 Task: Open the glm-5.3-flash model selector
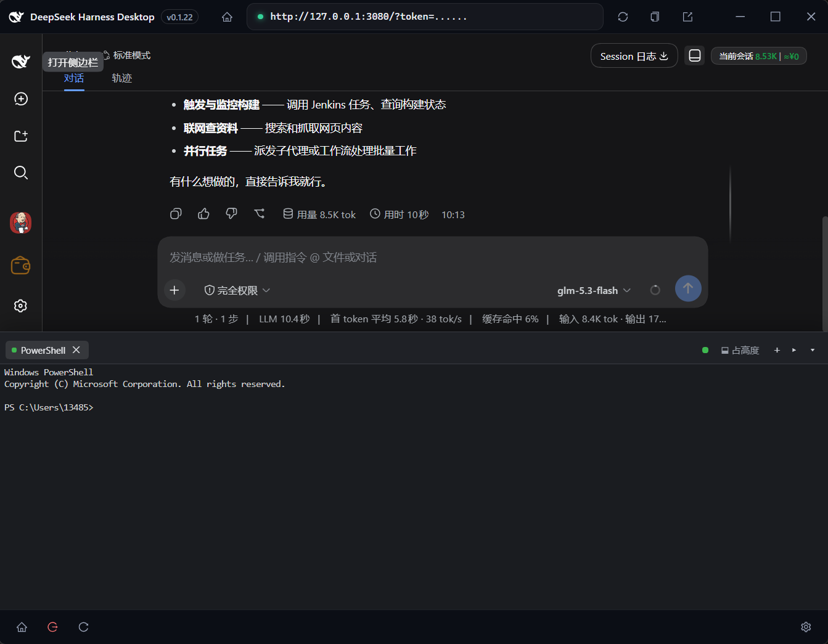[594, 290]
